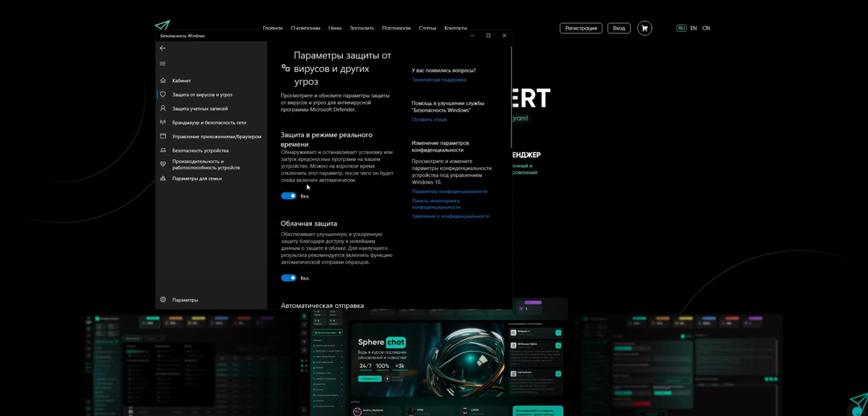Open the Загрузить item in the website nav
Screen dimensions: 868x416
coord(362,28)
